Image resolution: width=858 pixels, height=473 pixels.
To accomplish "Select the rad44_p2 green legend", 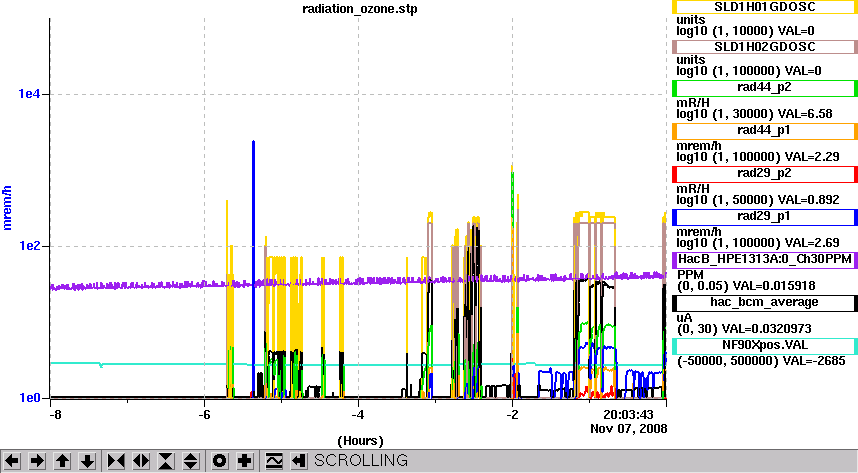I will click(764, 88).
